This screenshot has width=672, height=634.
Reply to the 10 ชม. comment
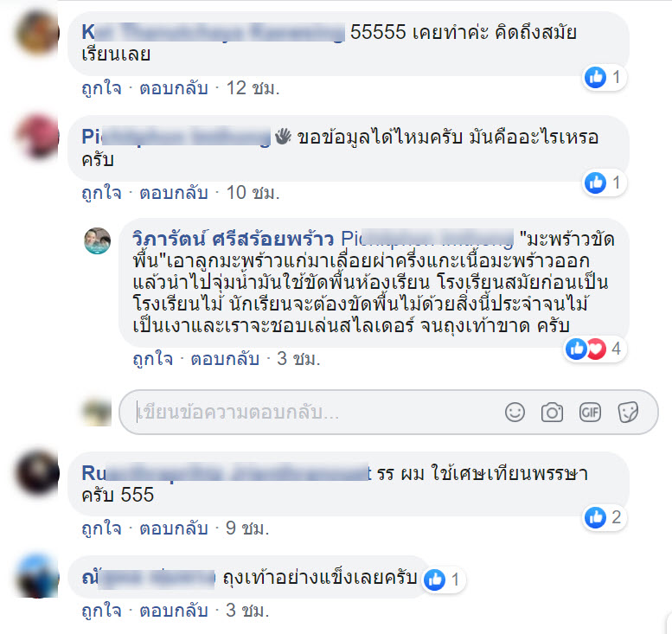(174, 193)
